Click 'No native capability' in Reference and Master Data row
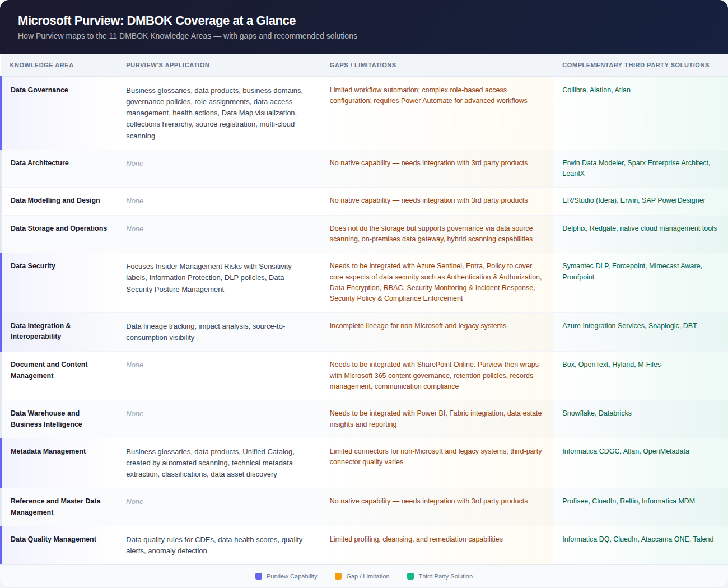 click(428, 501)
